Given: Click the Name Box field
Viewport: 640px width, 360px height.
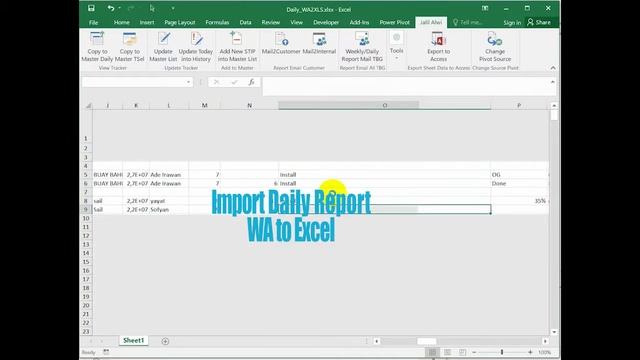Looking at the screenshot, I should [133, 82].
